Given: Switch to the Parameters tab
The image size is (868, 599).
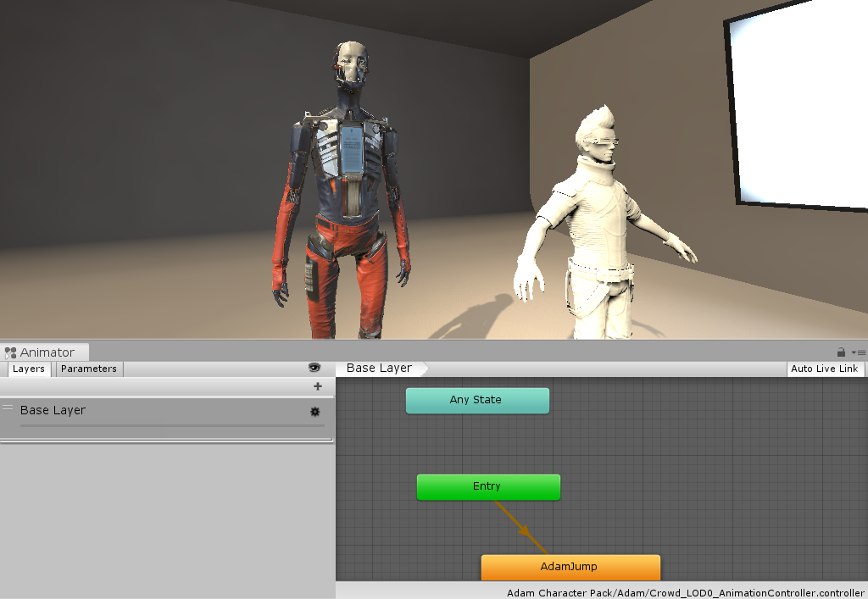Looking at the screenshot, I should [x=88, y=369].
